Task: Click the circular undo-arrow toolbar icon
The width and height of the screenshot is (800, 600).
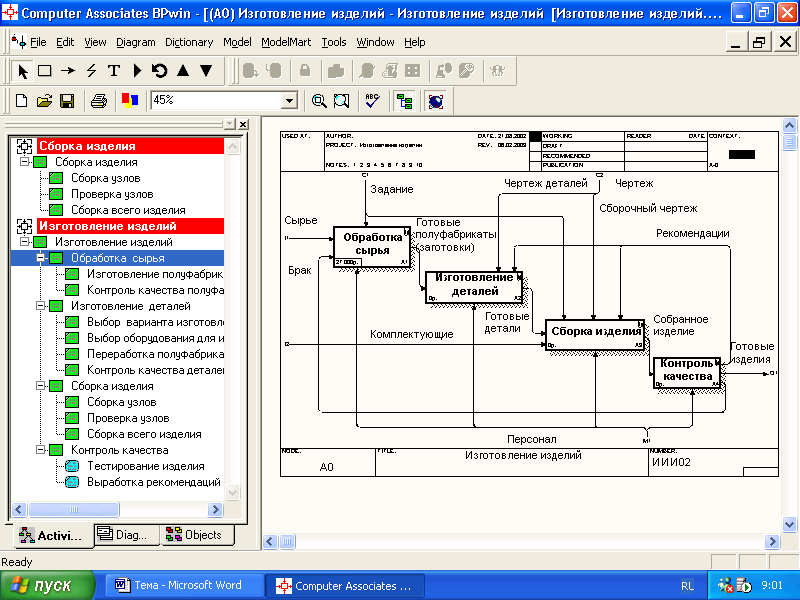Action: coord(159,71)
